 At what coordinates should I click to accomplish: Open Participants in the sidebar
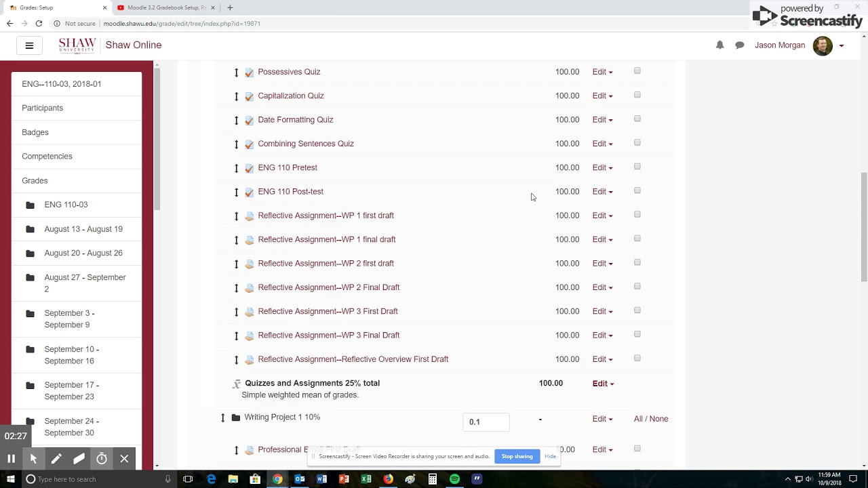[42, 108]
